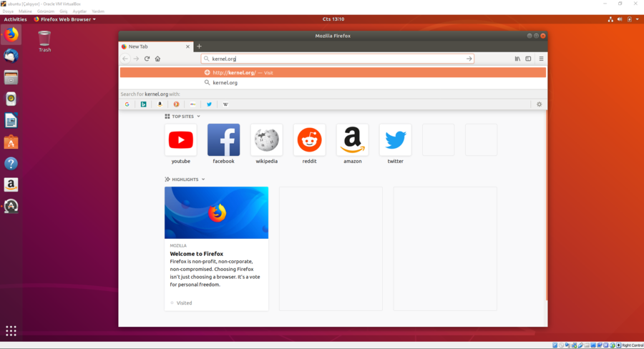The height and width of the screenshot is (349, 644).
Task: Show sidebars using the toolbar icon
Action: pyautogui.click(x=528, y=59)
